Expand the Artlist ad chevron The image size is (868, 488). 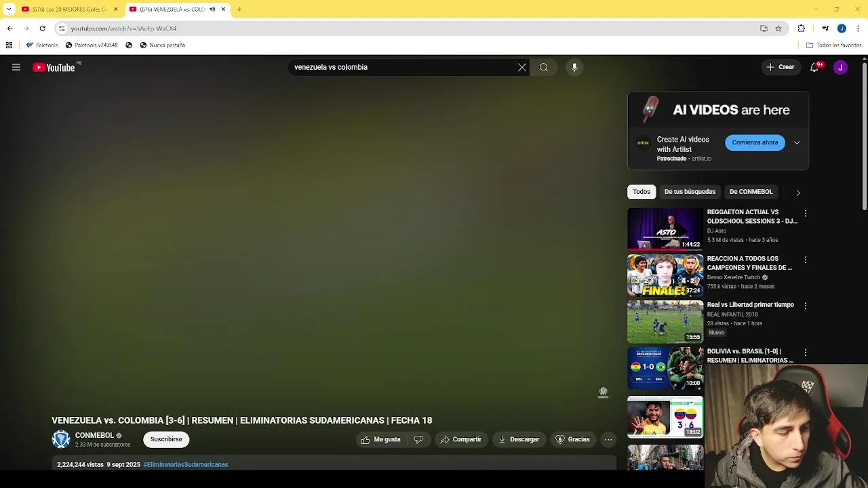pos(797,142)
